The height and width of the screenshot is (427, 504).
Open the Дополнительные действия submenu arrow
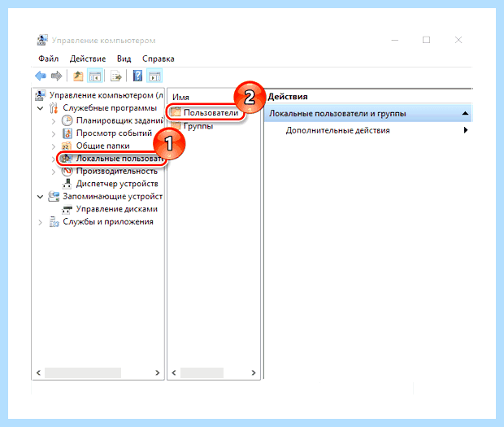coord(466,130)
